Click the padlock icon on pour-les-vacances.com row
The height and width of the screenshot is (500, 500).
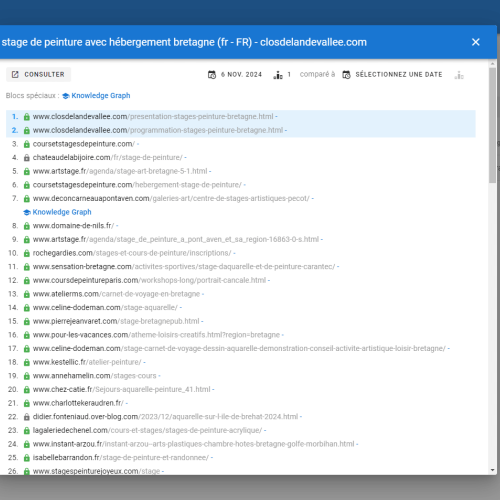[x=27, y=335]
